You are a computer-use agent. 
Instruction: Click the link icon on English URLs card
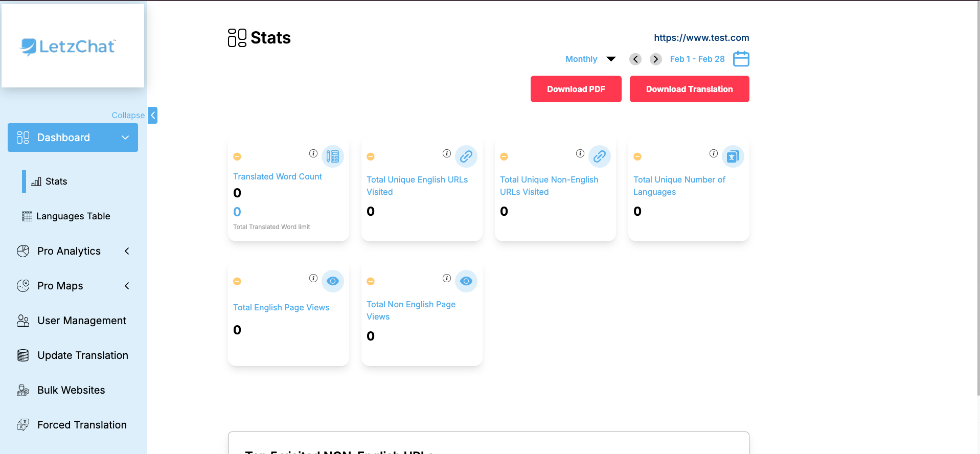[x=466, y=156]
